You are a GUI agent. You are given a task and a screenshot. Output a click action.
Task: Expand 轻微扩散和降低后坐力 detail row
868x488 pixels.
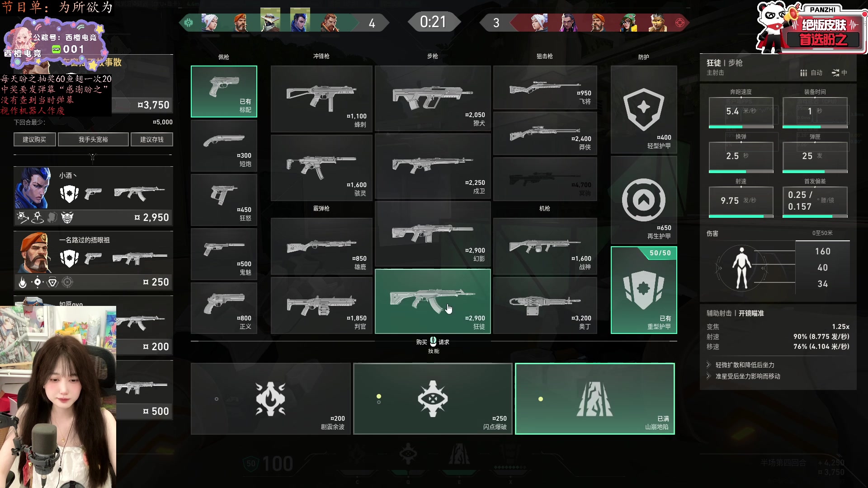[741, 365]
